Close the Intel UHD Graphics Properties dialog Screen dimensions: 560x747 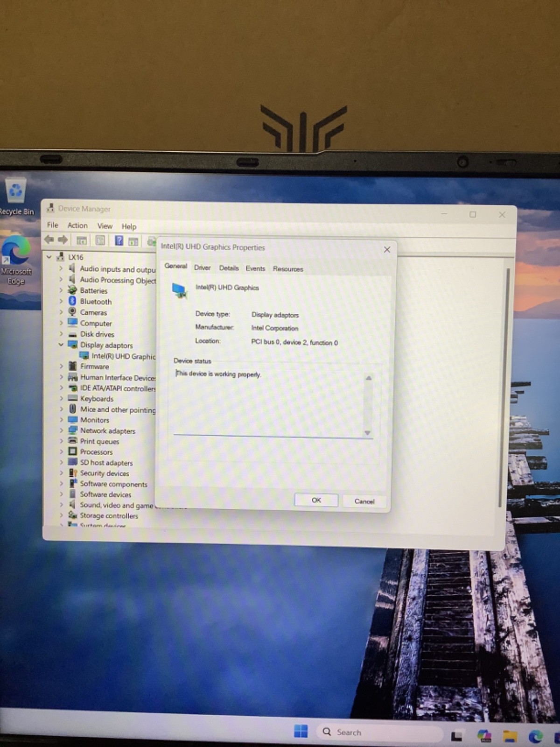point(387,250)
